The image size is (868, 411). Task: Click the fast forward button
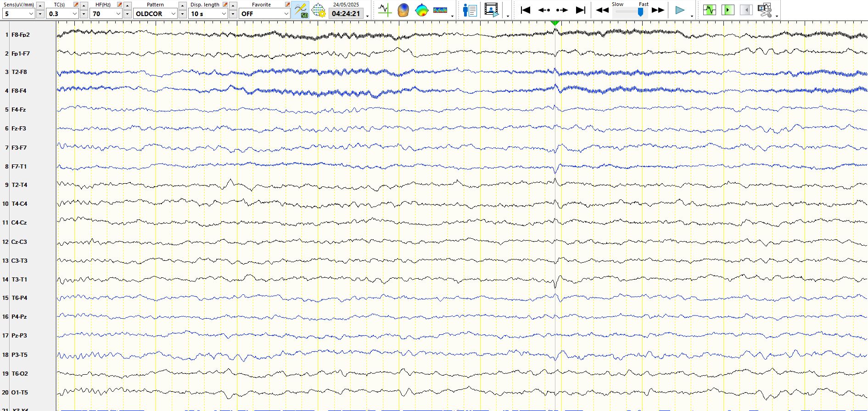point(658,10)
